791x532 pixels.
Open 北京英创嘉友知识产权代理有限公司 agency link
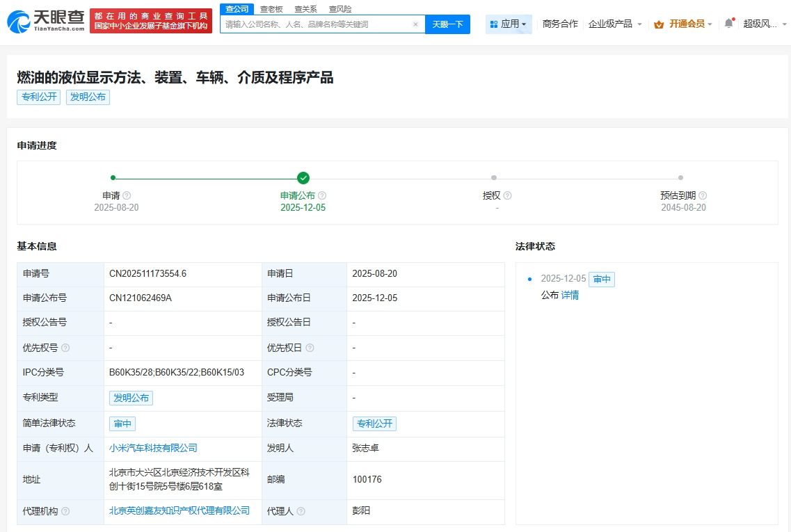point(179,511)
